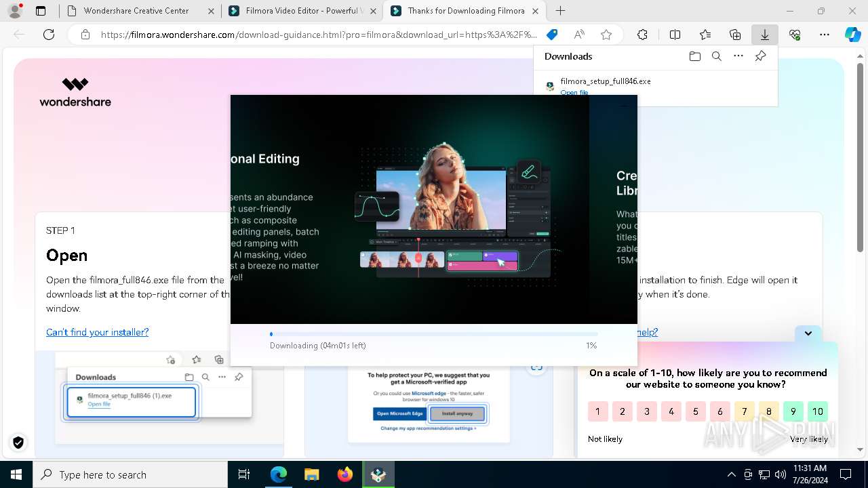Open File Explorer from taskbar
This screenshot has height=488, width=868.
click(311, 474)
